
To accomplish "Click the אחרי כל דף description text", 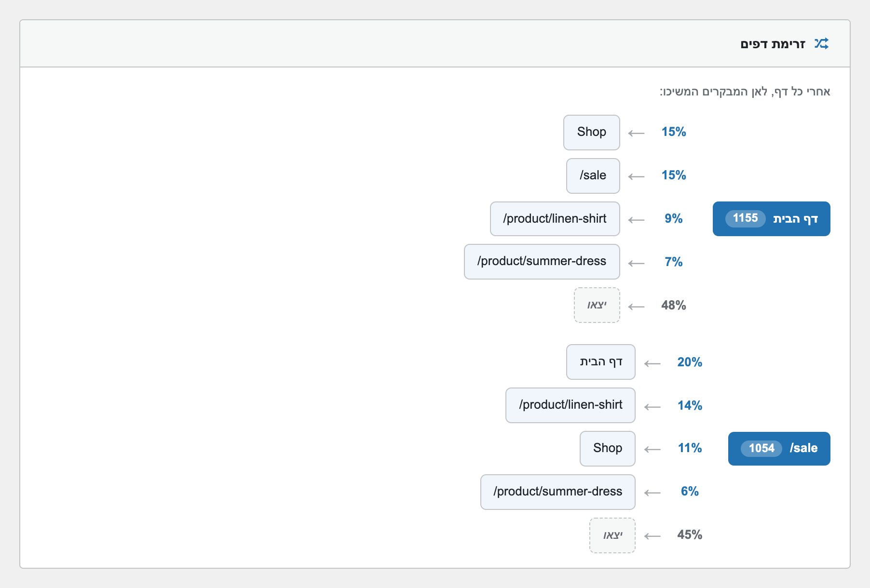I will click(x=745, y=92).
